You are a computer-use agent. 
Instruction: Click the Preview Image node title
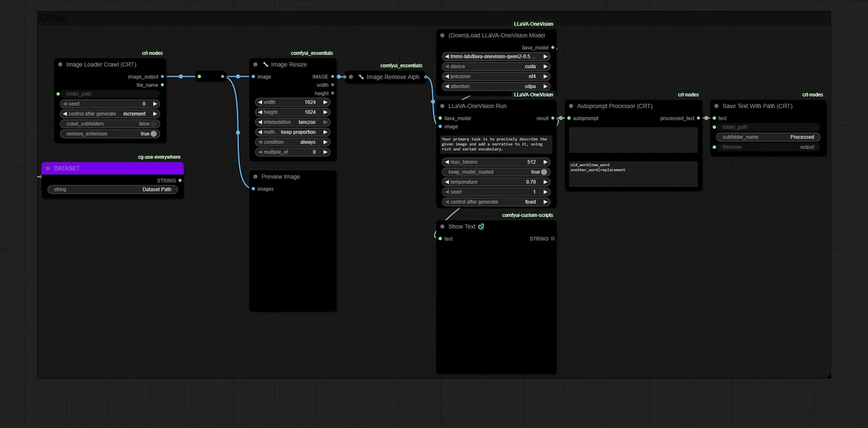pos(281,177)
